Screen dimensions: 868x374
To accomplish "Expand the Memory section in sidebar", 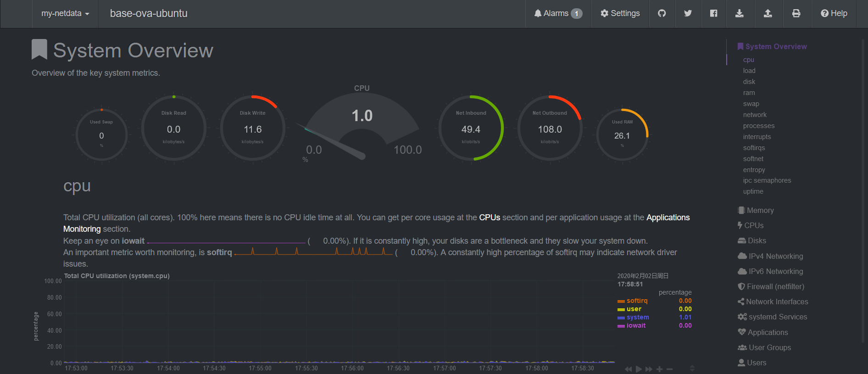I will point(760,210).
